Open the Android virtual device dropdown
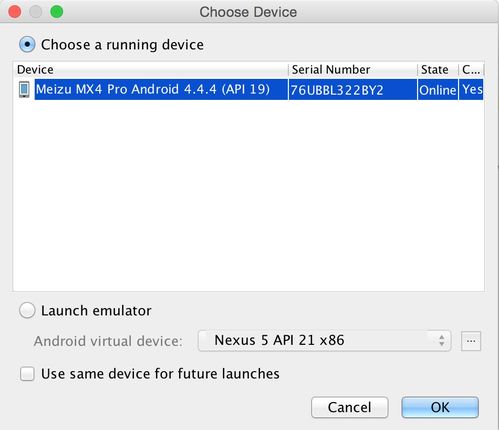499x430 pixels. [x=324, y=341]
